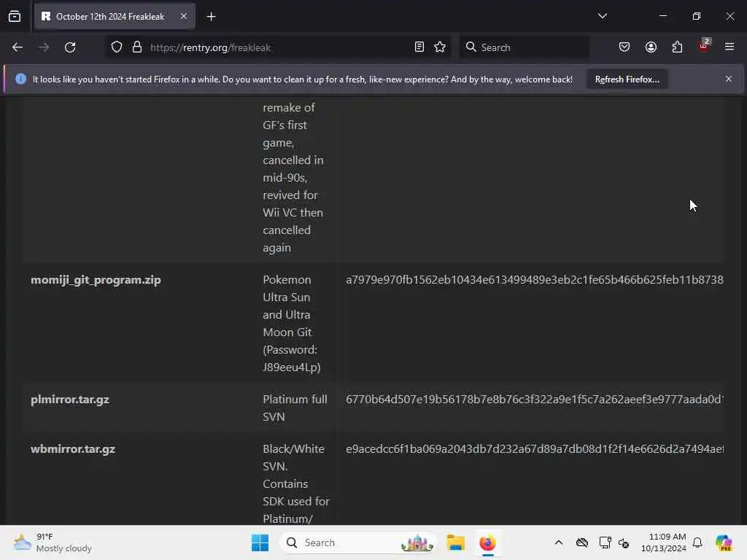Open the Firefox application hamburger menu
The height and width of the screenshot is (560, 747).
point(729,47)
